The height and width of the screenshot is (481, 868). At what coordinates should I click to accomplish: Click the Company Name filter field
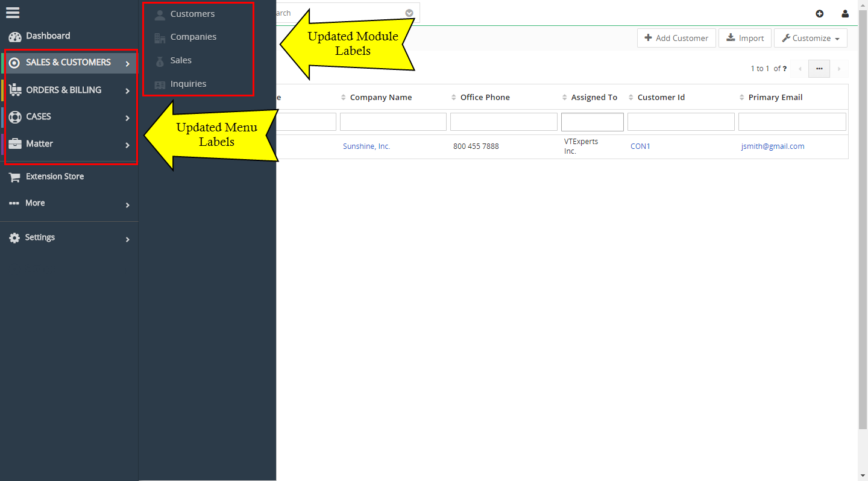(393, 122)
